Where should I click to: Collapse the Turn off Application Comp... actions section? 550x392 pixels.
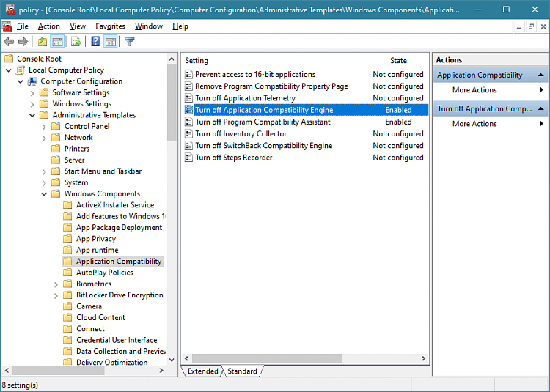point(541,109)
